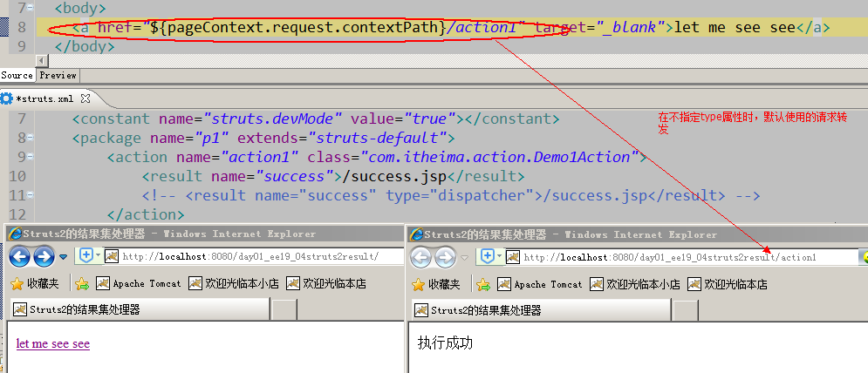Click left arrow of JSP editor horizontal scrollbar
The width and height of the screenshot is (868, 373).
point(42,60)
